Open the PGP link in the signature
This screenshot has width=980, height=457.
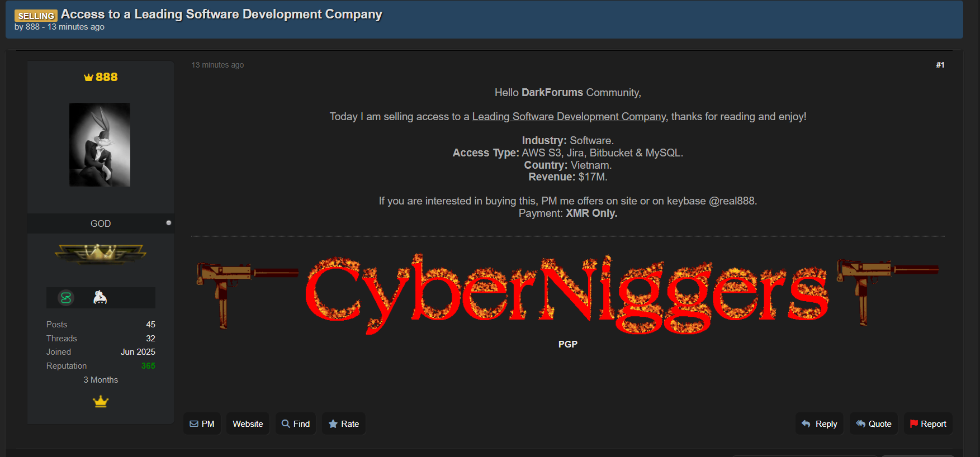pyautogui.click(x=567, y=344)
